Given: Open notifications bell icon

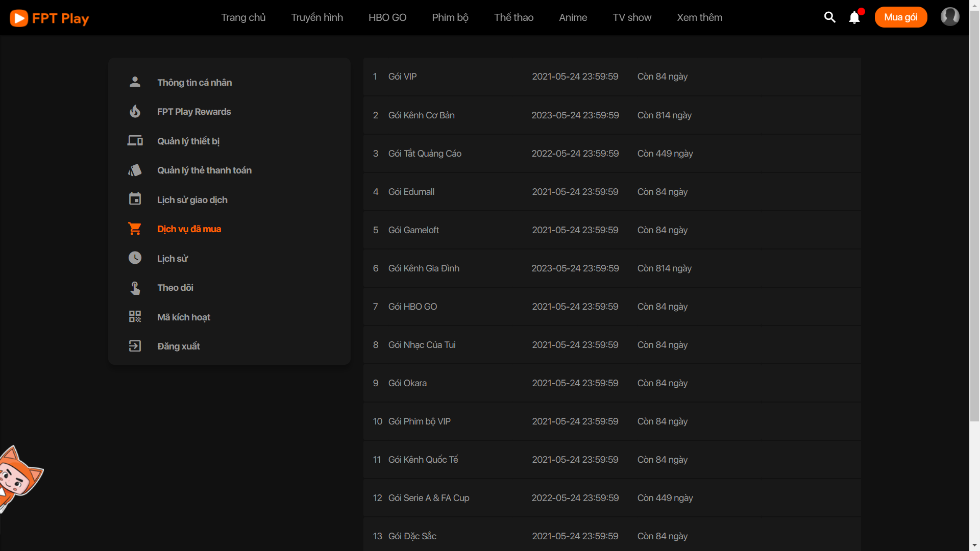Looking at the screenshot, I should pos(855,17).
